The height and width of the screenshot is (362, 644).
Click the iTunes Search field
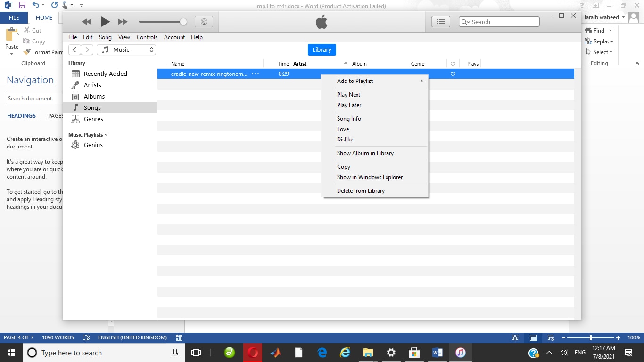[499, 22]
